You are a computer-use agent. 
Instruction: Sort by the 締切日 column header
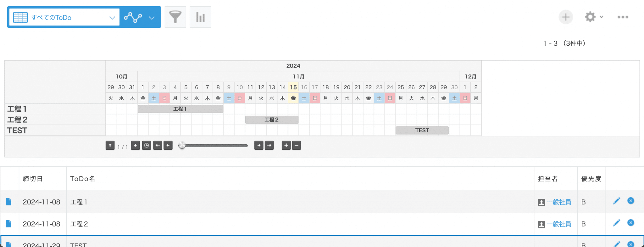click(x=33, y=179)
